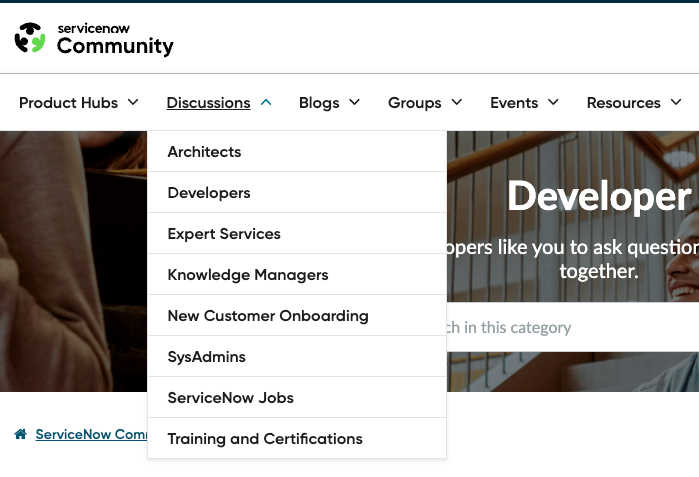The height and width of the screenshot is (477, 699).
Task: Choose Expert Services discussion forum
Action: [297, 234]
